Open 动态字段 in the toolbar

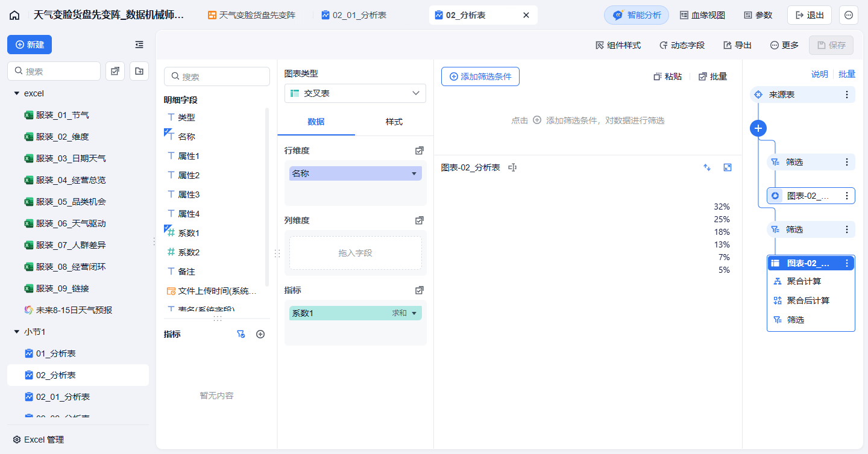(x=682, y=45)
